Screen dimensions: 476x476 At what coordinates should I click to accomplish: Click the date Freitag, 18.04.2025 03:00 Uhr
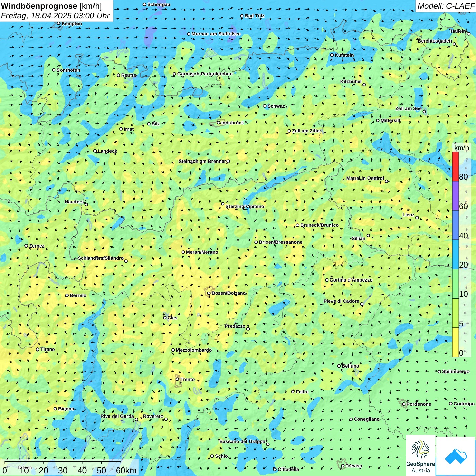coord(55,16)
